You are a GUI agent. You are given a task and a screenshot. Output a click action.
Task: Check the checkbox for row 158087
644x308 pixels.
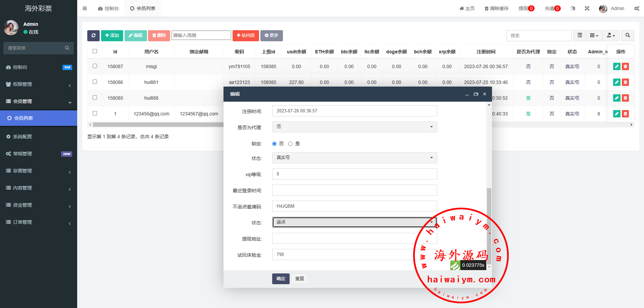pos(95,66)
